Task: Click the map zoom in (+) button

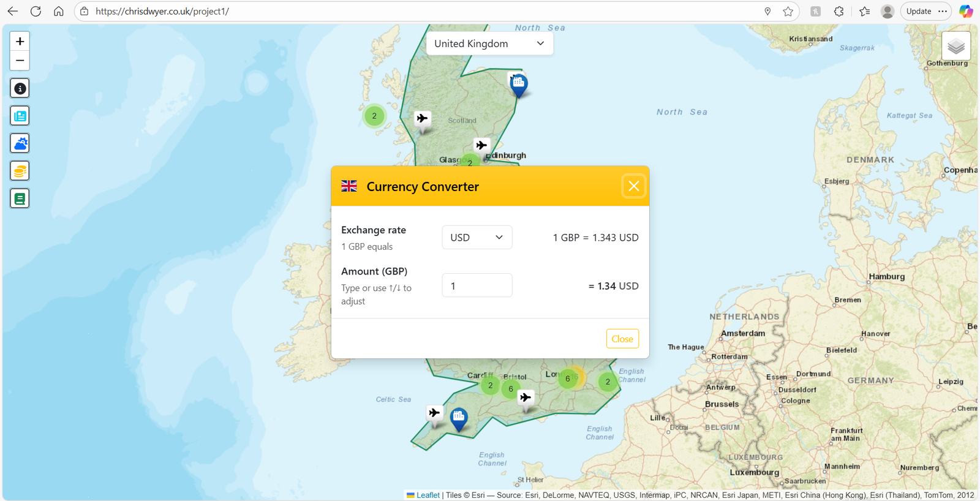Action: tap(20, 41)
